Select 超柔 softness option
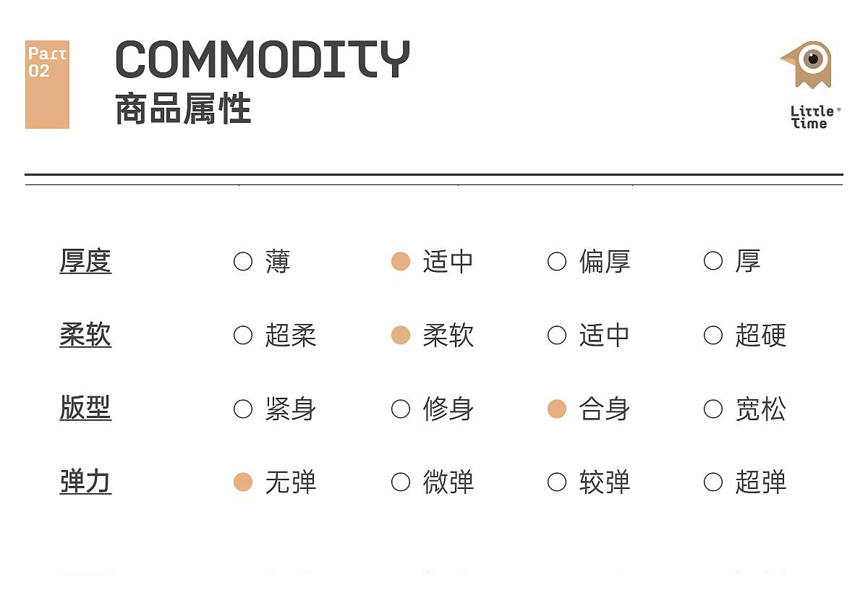 pos(243,335)
